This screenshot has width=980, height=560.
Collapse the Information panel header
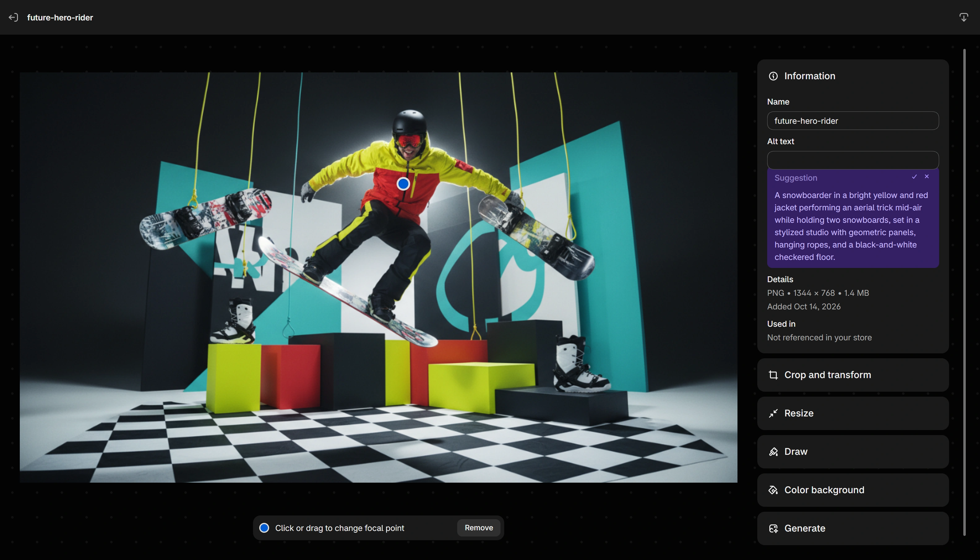pos(853,76)
